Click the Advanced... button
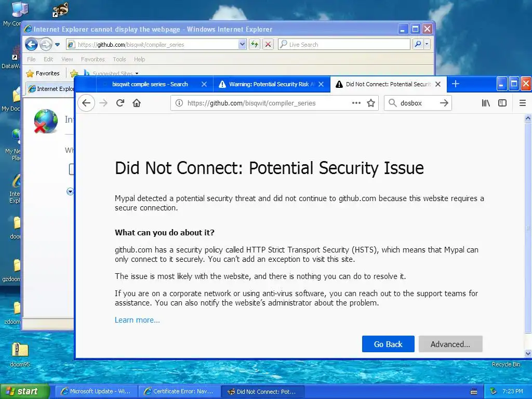Screen dimensions: 532x399 pyautogui.click(x=450, y=344)
